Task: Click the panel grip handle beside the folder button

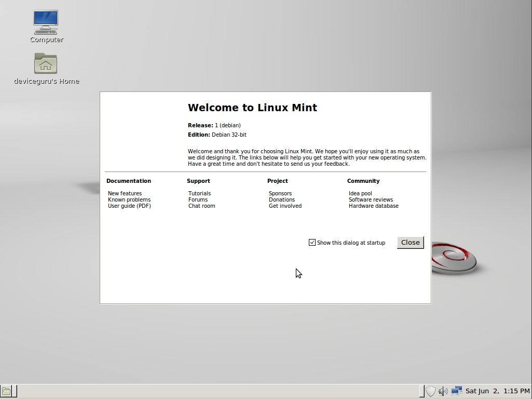Action: [x=15, y=391]
